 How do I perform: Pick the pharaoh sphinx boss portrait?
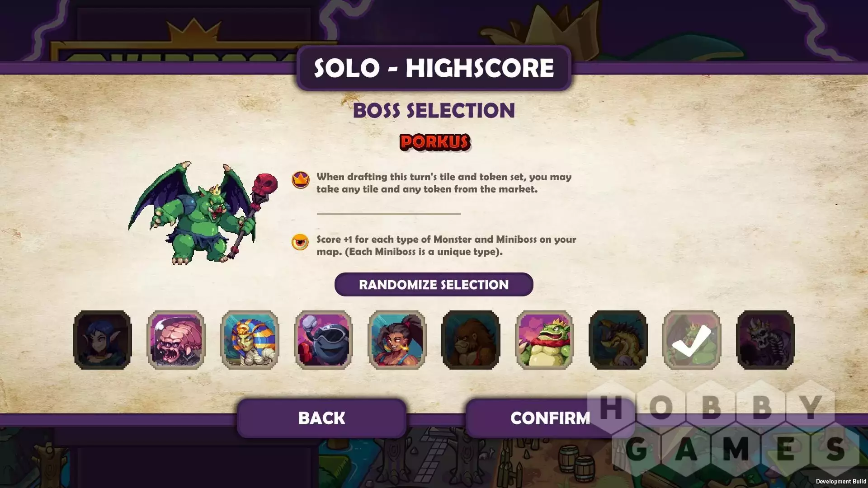point(250,340)
